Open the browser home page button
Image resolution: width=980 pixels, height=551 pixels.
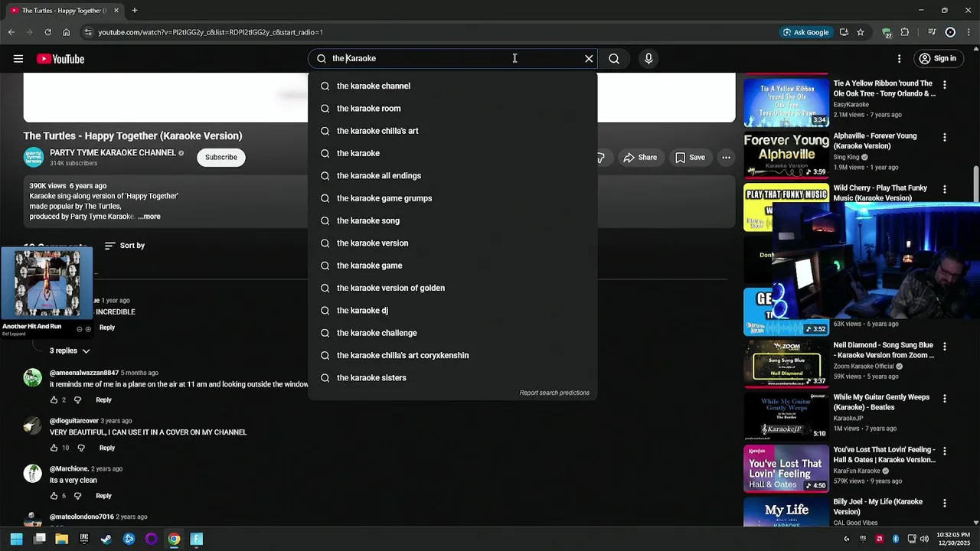click(67, 32)
